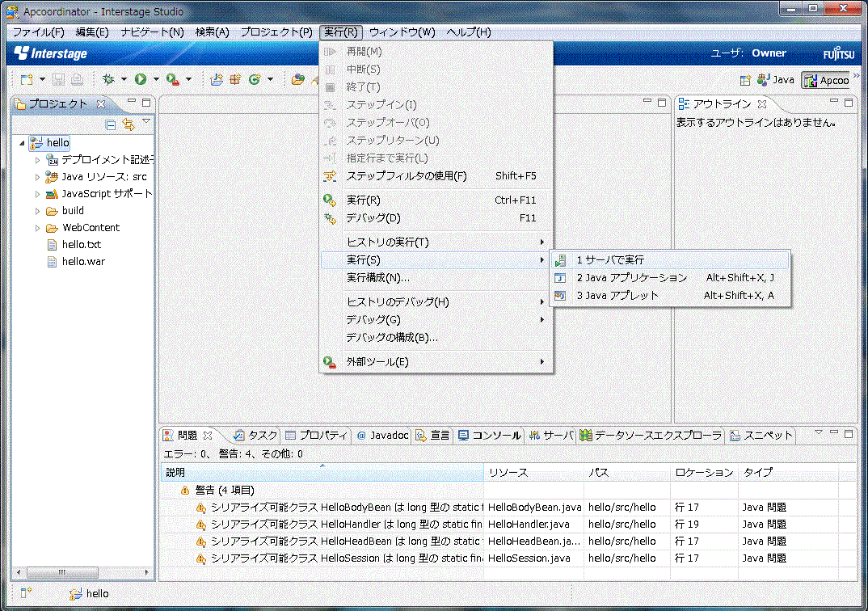Choose ステップフィルタの使用(F) menu entry

[436, 176]
